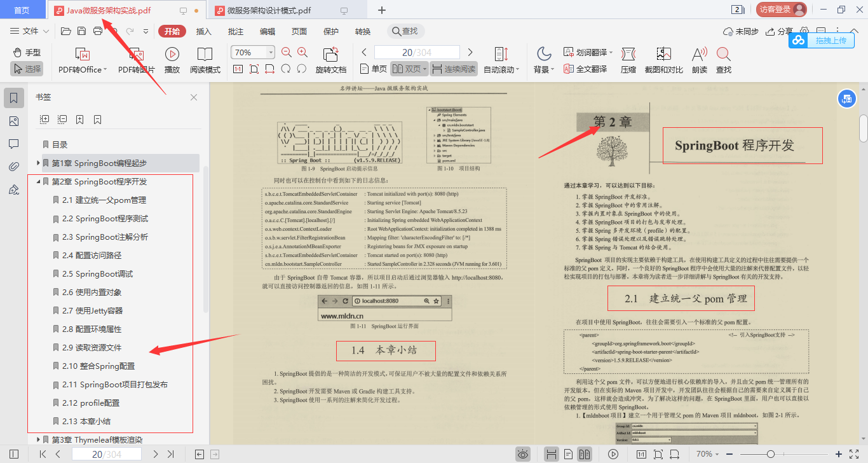The image size is (868, 463).
Task: Toggle 双页 double page view
Action: click(408, 69)
